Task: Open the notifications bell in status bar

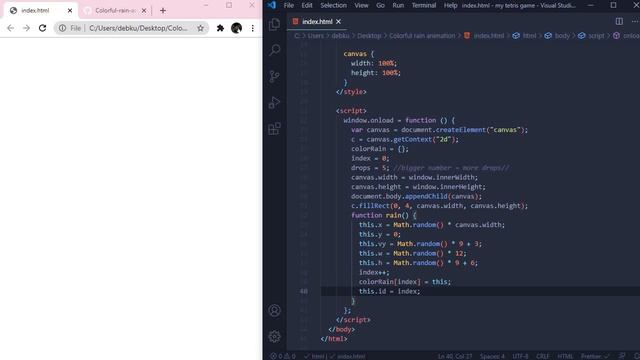Action: [636, 356]
